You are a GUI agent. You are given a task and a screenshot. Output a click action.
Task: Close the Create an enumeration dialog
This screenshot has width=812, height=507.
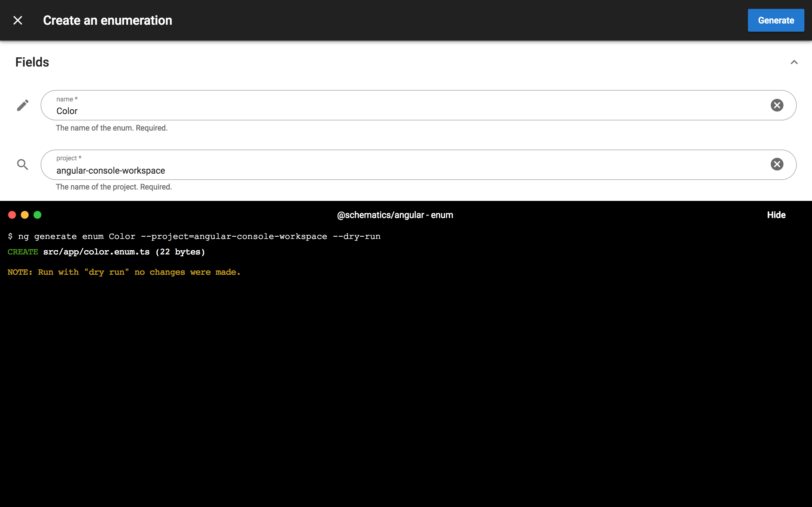(x=18, y=21)
